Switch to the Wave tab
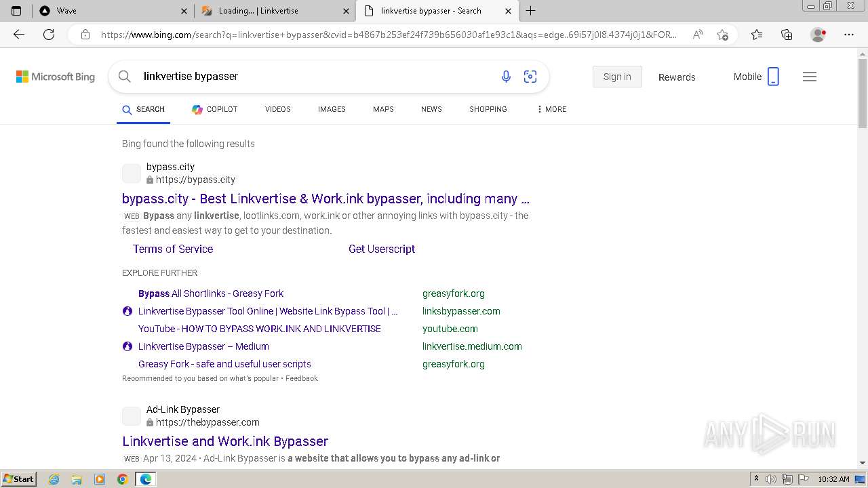 pos(113,11)
